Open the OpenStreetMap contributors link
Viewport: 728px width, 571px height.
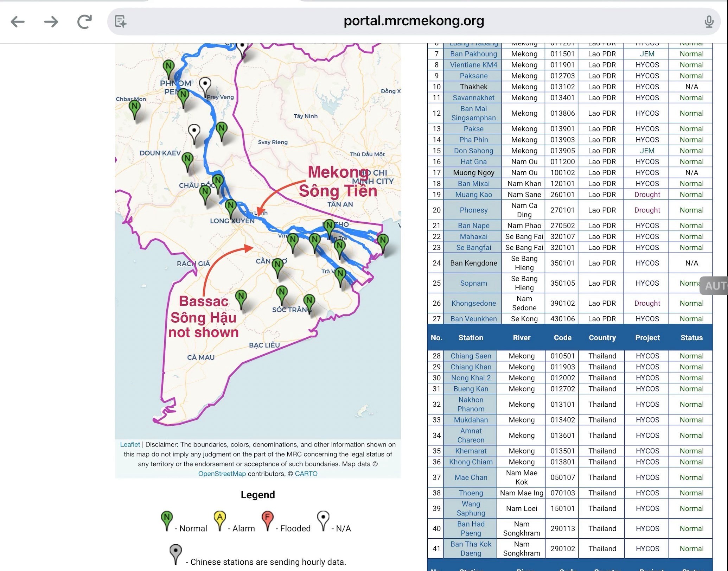(x=222, y=474)
